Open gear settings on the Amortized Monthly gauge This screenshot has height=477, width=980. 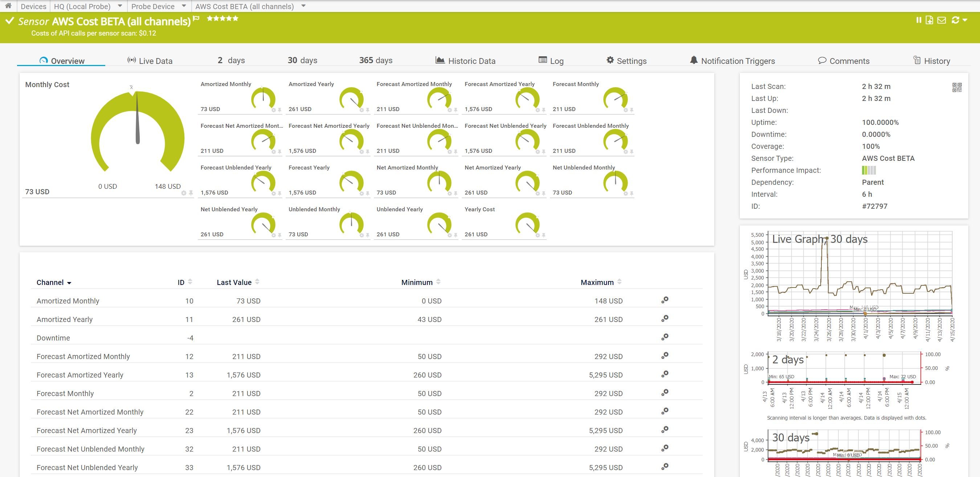click(274, 110)
